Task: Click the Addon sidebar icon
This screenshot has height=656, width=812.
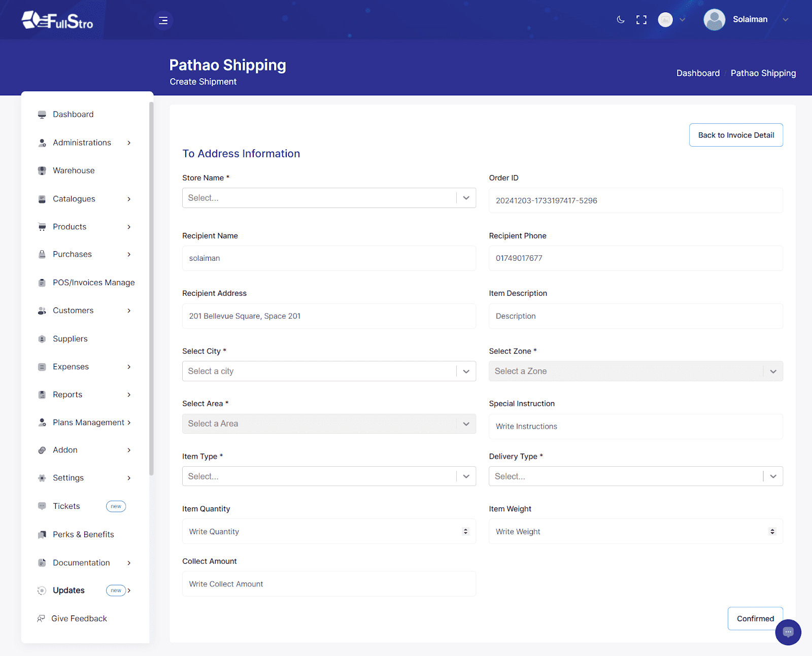Action: [x=42, y=450]
